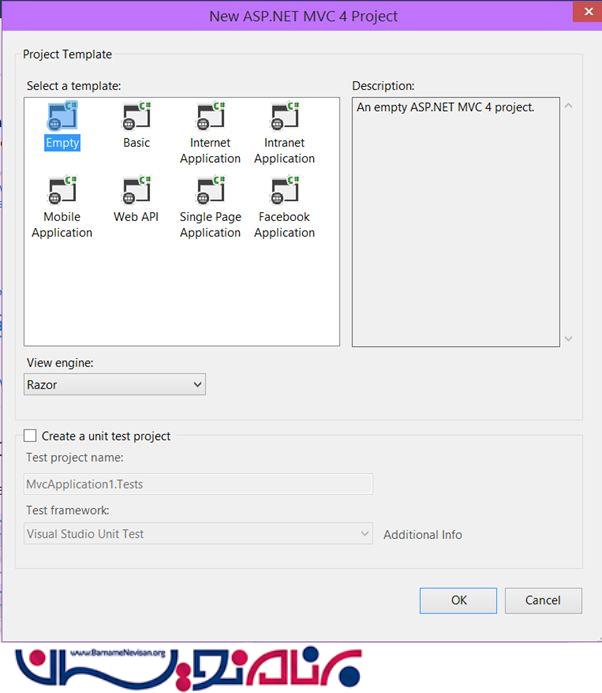Screen dimensions: 602x693
Task: Dismiss dialog with Cancel button
Action: (x=543, y=600)
